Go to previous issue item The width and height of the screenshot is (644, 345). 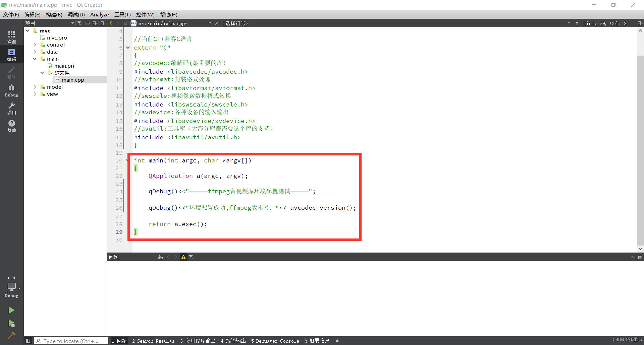168,257
